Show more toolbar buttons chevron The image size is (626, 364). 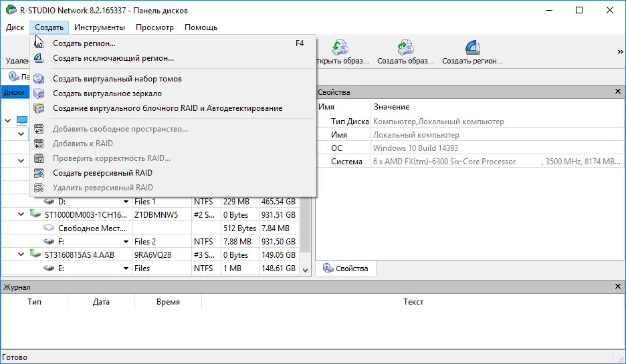(x=620, y=52)
